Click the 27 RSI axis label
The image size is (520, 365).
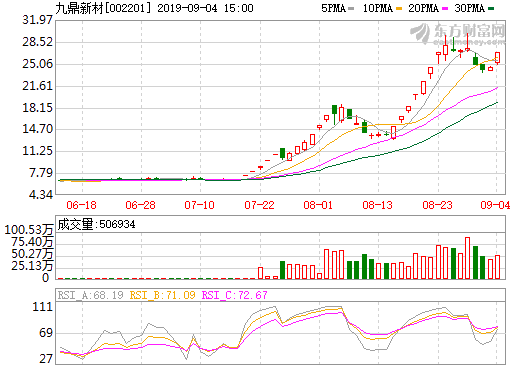[46, 359]
